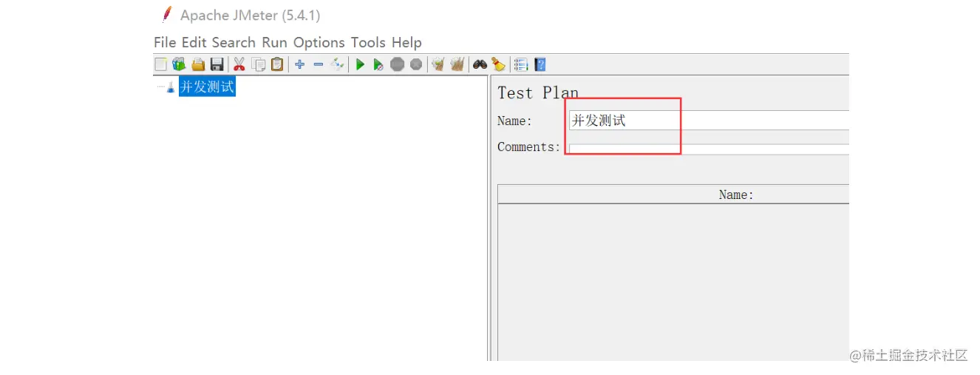Viewport: 980px width, 375px height.
Task: Click the Test Plan heading text
Action: pyautogui.click(x=538, y=93)
